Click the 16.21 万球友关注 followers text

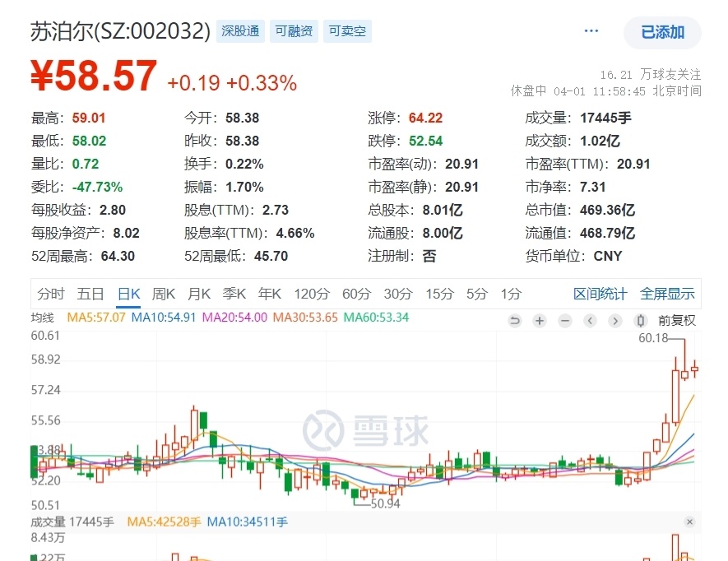(650, 74)
